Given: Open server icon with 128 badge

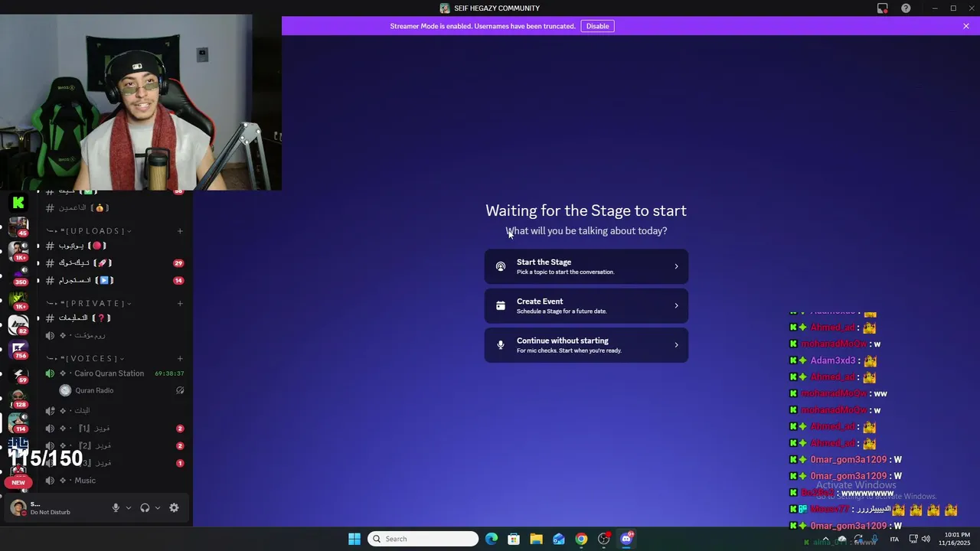Looking at the screenshot, I should (18, 398).
